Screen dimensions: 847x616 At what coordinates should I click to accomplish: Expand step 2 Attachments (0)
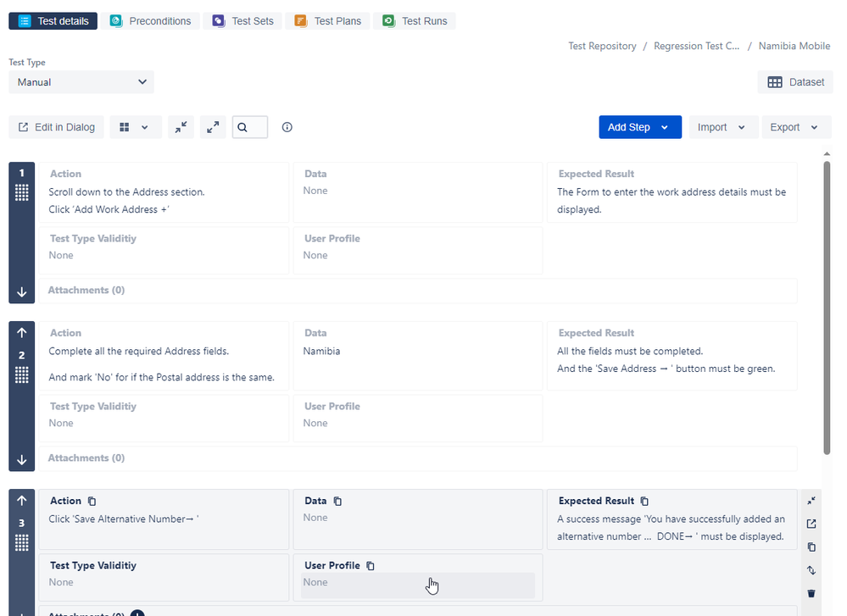pyautogui.click(x=86, y=458)
